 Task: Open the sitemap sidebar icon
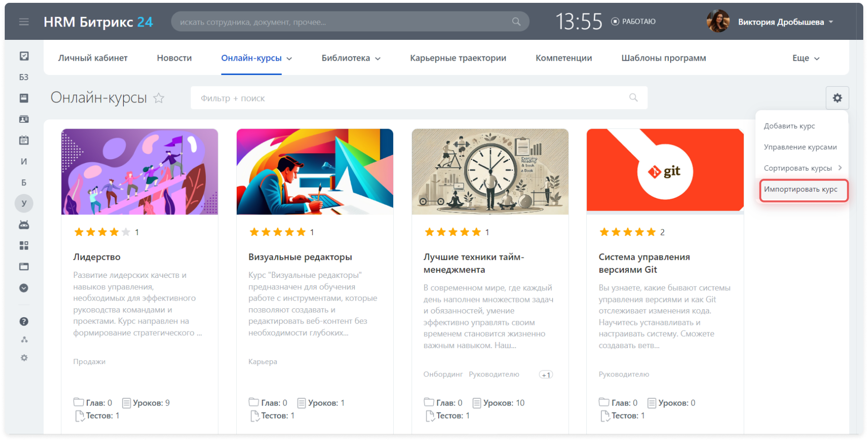click(x=24, y=340)
